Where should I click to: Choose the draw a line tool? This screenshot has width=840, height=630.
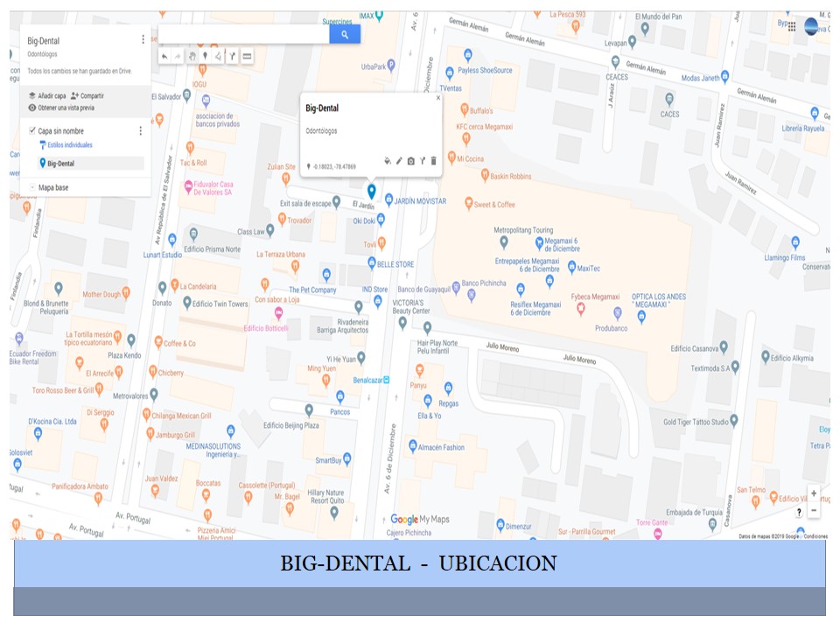[218, 56]
